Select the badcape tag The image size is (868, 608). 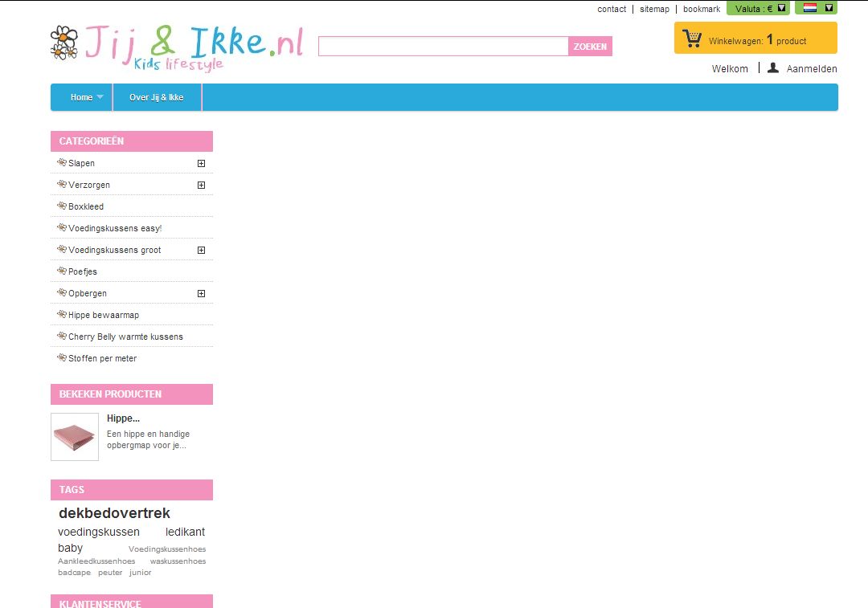(x=74, y=573)
